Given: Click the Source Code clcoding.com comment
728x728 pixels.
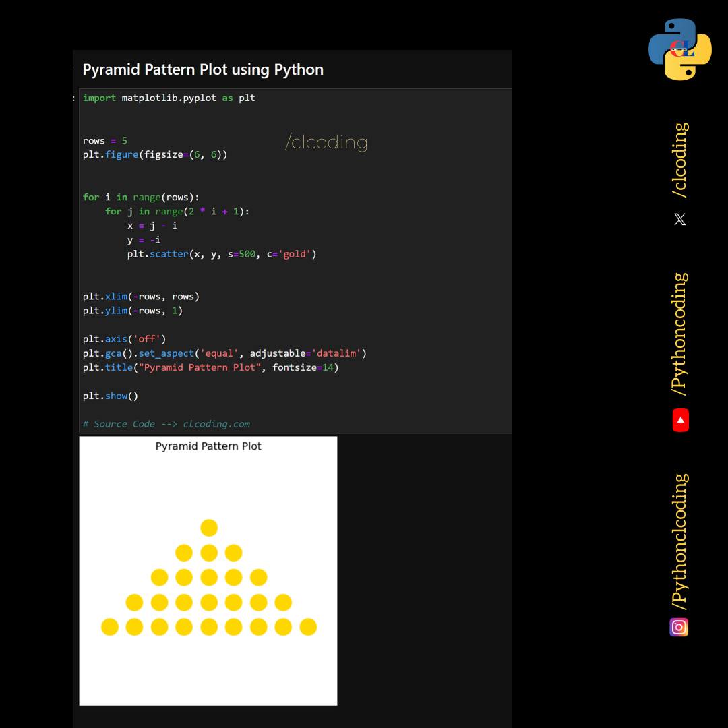Looking at the screenshot, I should 166,424.
